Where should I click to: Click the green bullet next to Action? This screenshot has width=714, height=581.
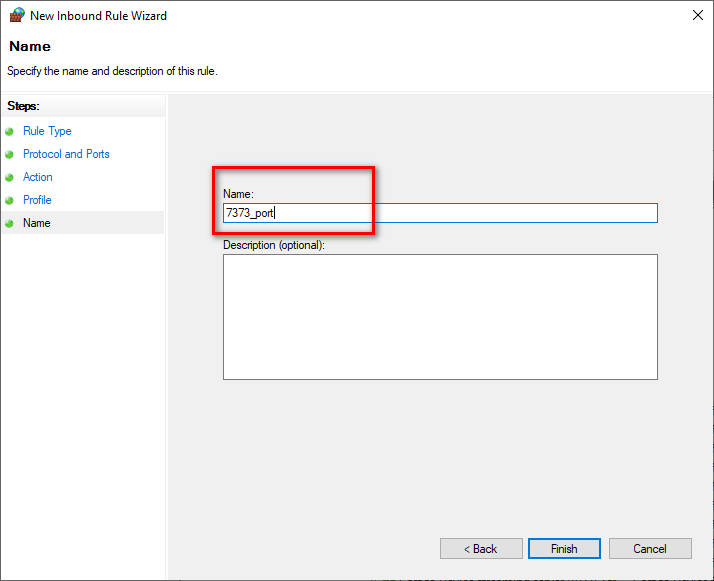[x=9, y=178]
